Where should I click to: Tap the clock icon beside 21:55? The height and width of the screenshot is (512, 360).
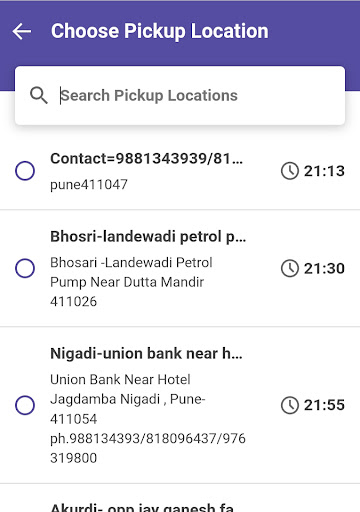click(x=290, y=405)
